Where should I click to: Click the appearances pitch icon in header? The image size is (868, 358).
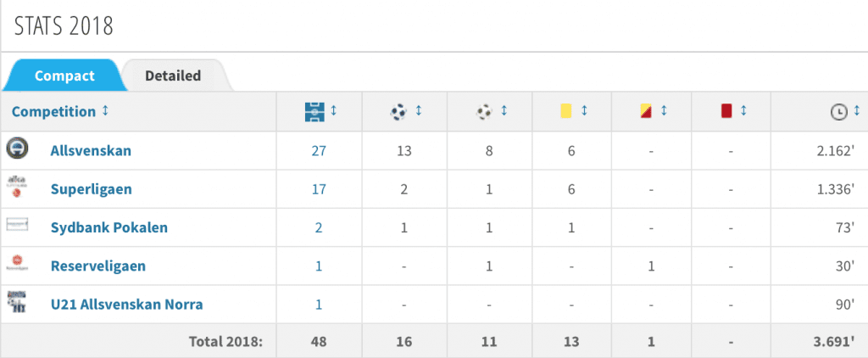(x=314, y=112)
